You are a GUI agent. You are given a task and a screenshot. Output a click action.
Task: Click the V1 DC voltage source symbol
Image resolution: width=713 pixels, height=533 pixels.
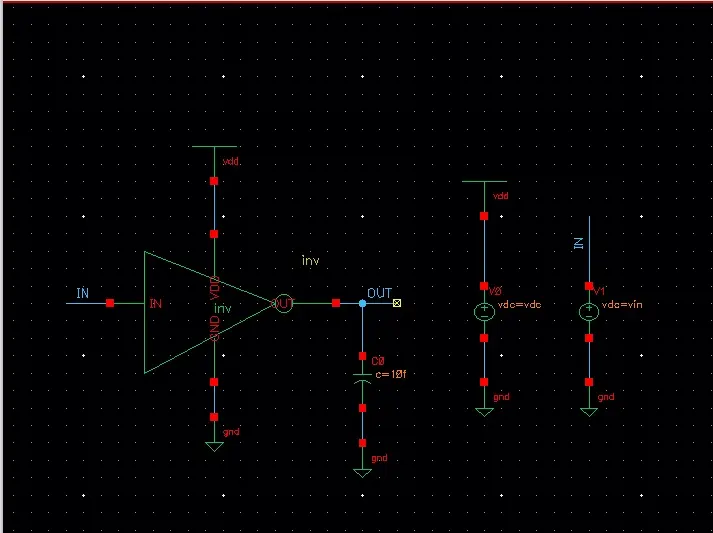tap(589, 312)
